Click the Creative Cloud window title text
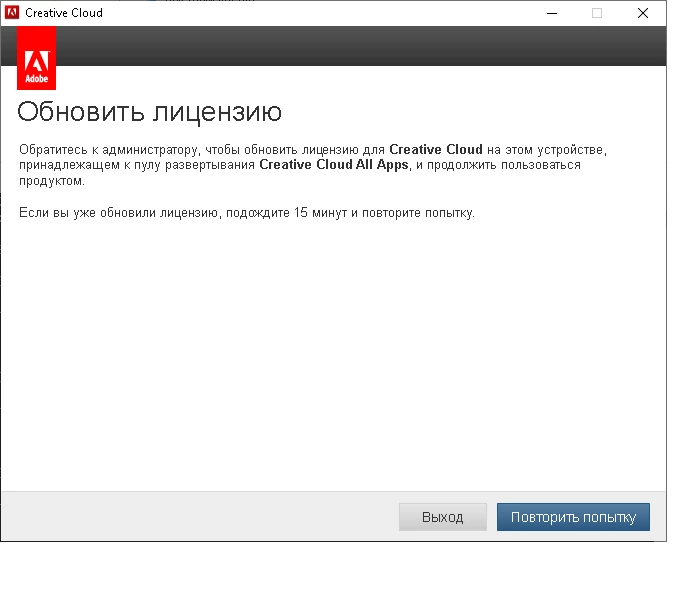 click(64, 13)
